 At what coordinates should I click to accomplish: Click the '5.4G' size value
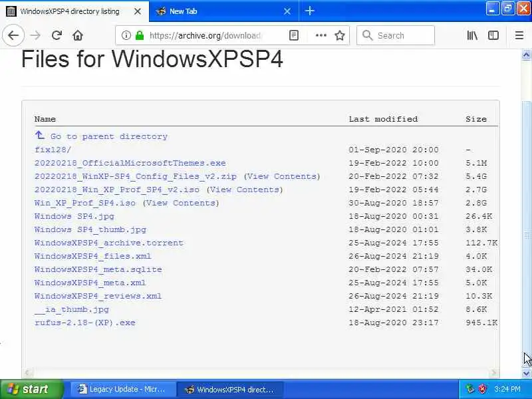[x=476, y=176]
